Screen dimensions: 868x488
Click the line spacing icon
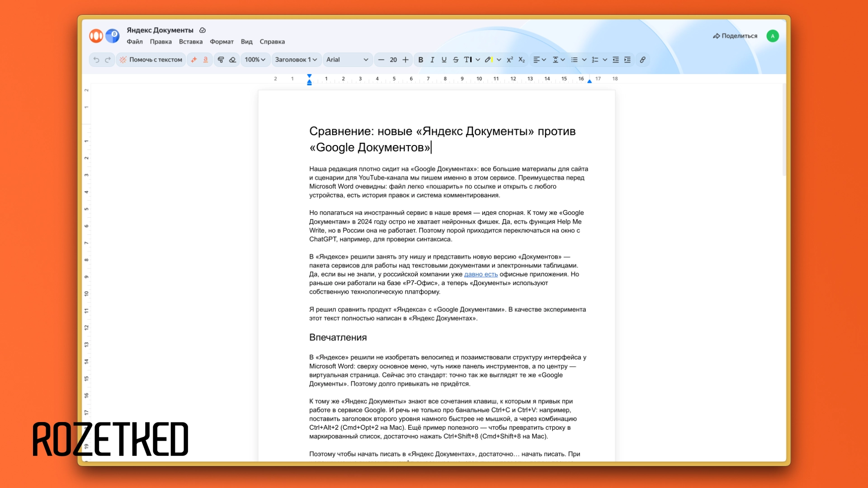click(x=556, y=60)
